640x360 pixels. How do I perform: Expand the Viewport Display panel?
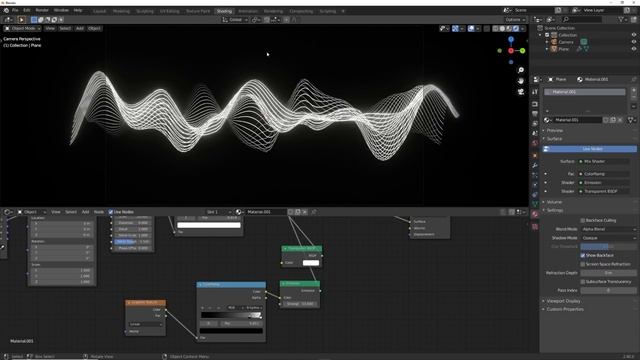pos(563,301)
